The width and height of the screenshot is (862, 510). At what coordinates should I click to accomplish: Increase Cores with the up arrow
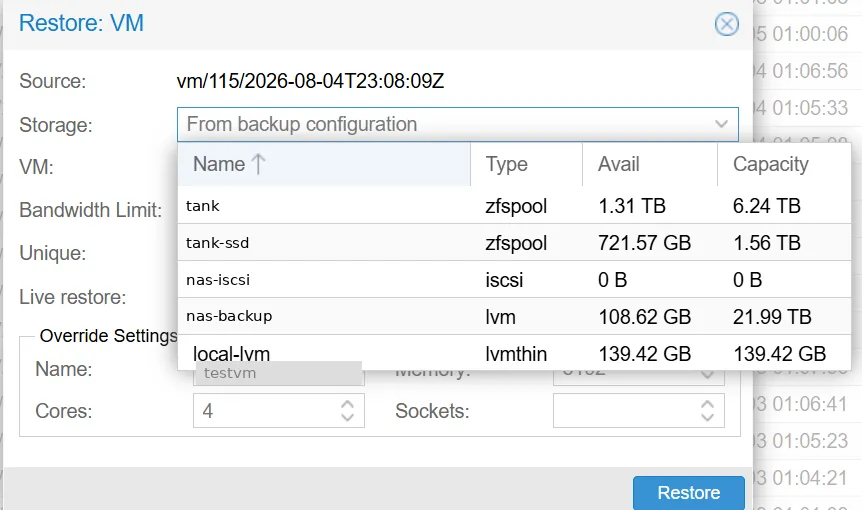click(x=347, y=404)
